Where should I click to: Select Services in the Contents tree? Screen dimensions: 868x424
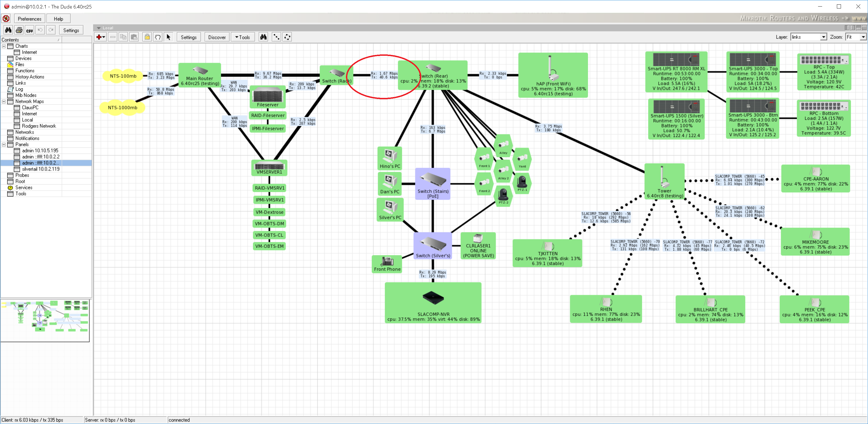tap(23, 188)
